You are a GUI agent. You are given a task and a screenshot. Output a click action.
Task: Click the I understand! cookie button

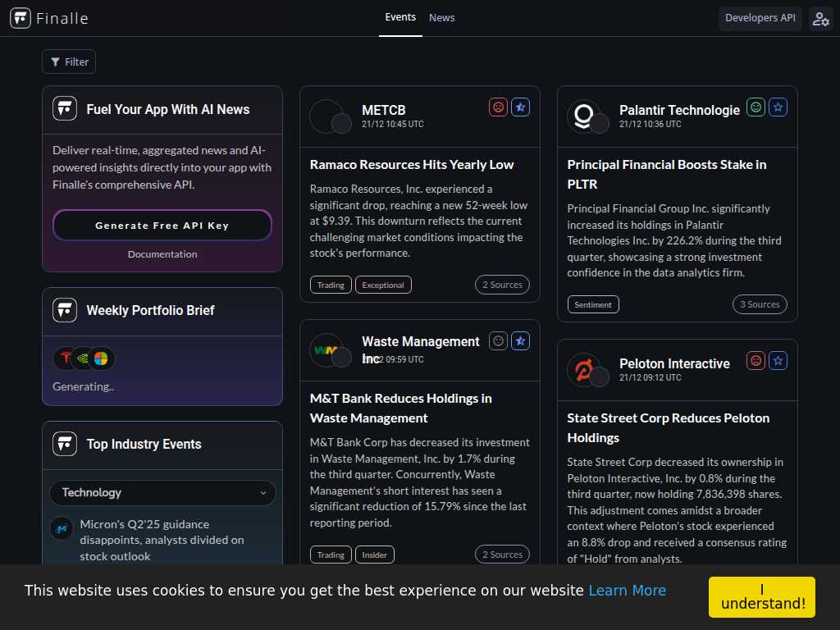(x=762, y=597)
